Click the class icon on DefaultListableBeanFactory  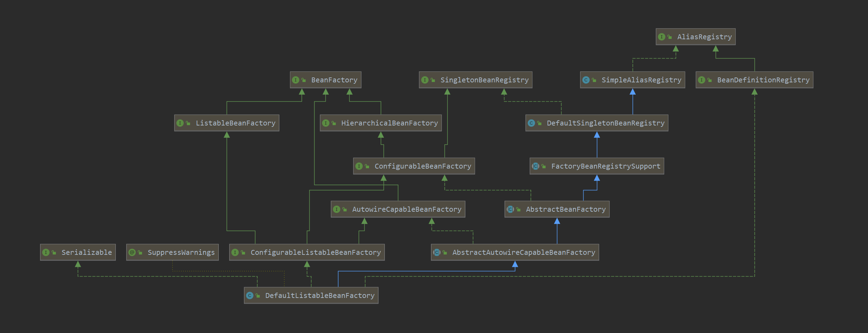click(x=249, y=295)
